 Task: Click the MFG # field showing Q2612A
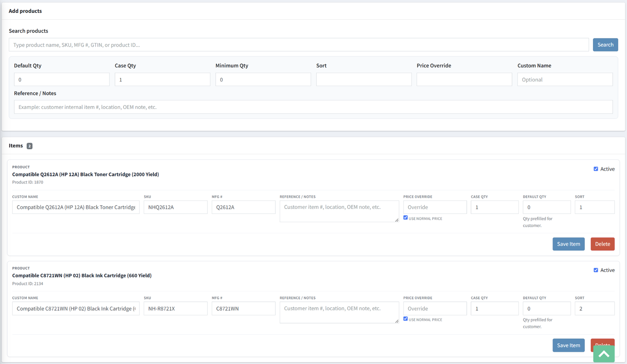click(x=243, y=207)
